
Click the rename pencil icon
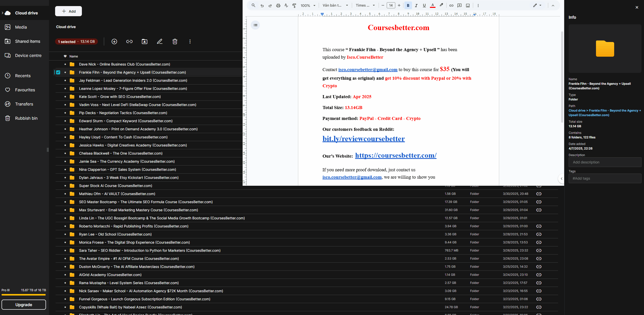[160, 41]
